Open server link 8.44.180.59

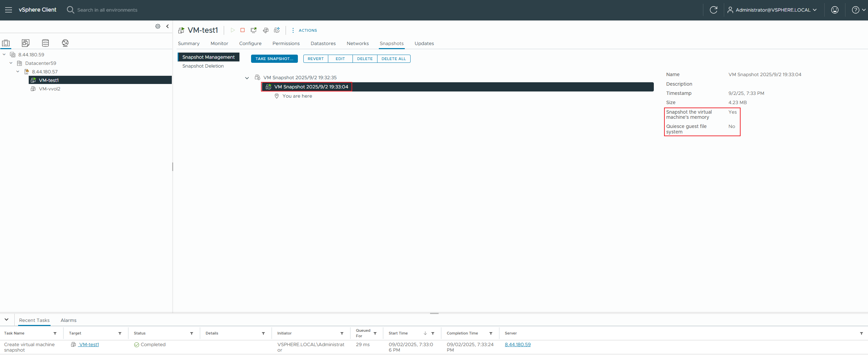click(518, 345)
